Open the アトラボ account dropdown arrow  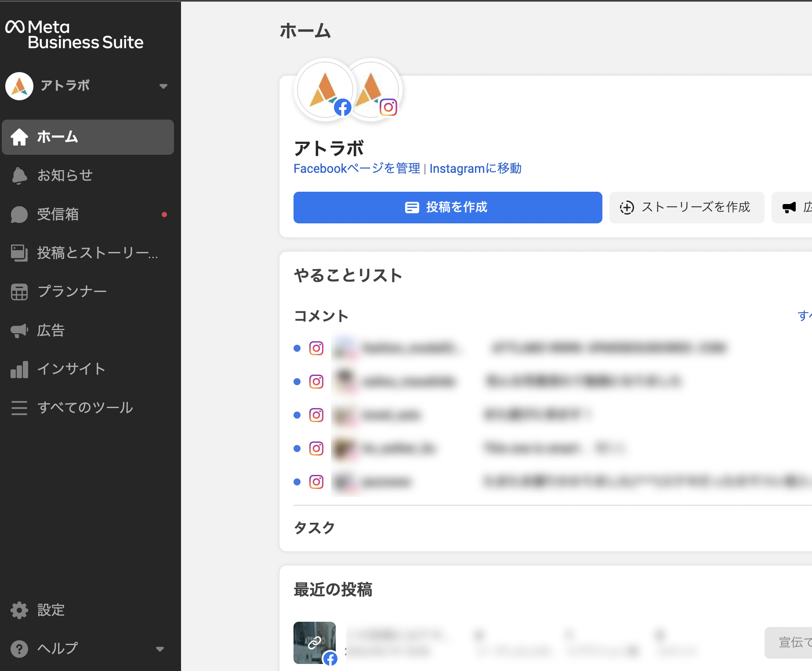coord(163,86)
